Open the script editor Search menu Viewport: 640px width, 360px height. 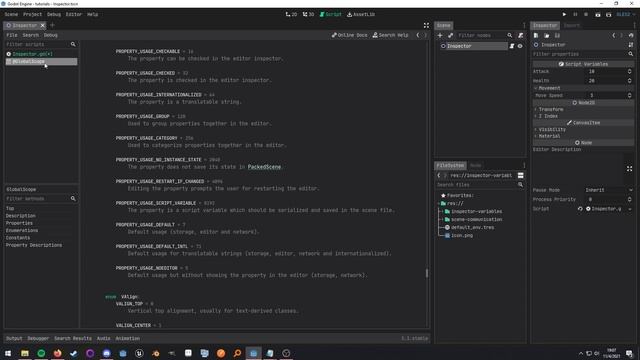pyautogui.click(x=31, y=35)
